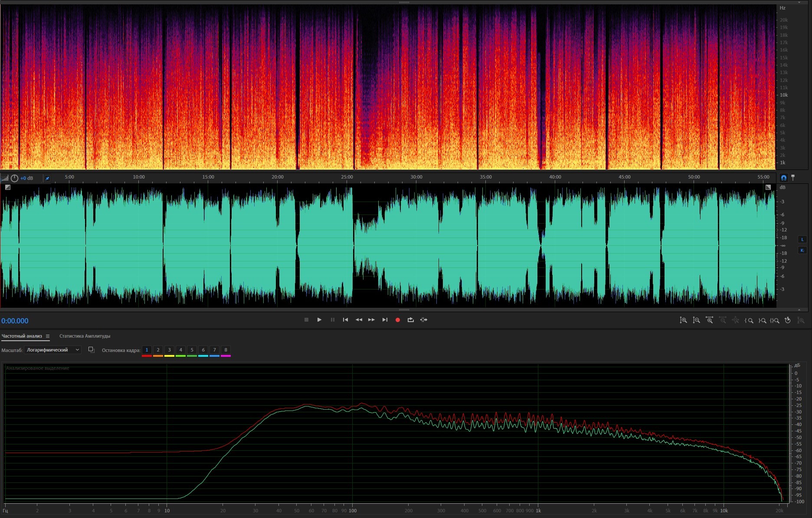This screenshot has height=518, width=812.
Task: Click Zoom In Time icon
Action: coord(709,320)
